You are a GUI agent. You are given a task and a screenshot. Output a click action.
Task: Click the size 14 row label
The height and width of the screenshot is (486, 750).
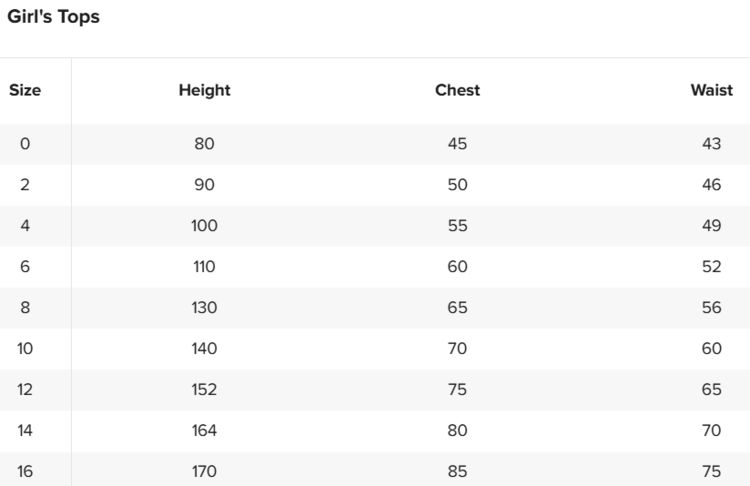click(x=25, y=431)
